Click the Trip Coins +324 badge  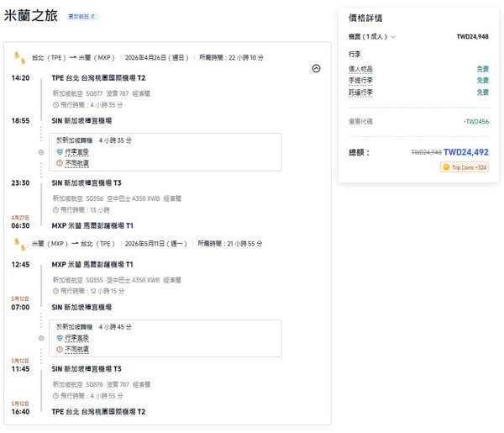point(465,167)
